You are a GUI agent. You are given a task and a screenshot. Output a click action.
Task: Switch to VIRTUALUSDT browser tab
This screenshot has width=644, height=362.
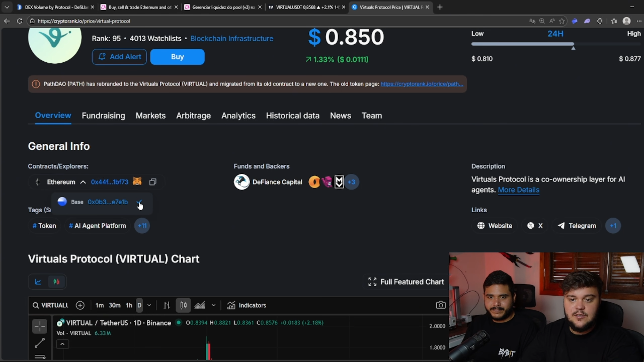click(x=307, y=7)
